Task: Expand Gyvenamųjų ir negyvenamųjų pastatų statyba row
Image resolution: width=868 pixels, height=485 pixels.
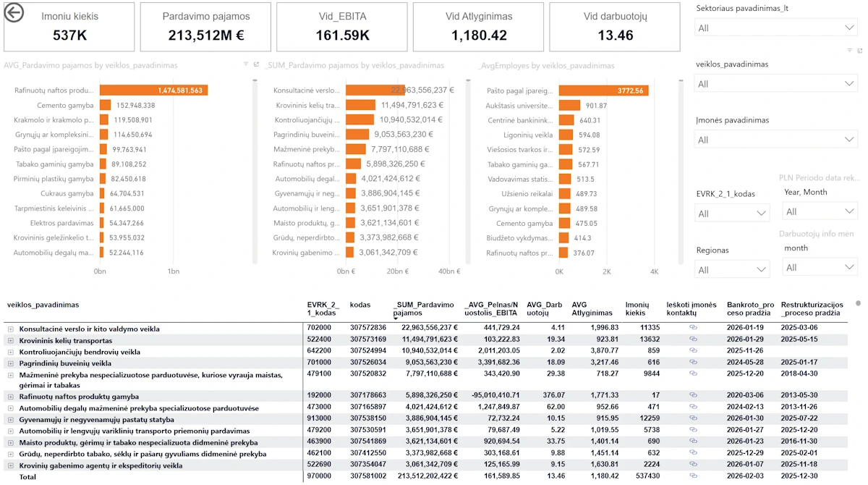Action: tap(11, 419)
